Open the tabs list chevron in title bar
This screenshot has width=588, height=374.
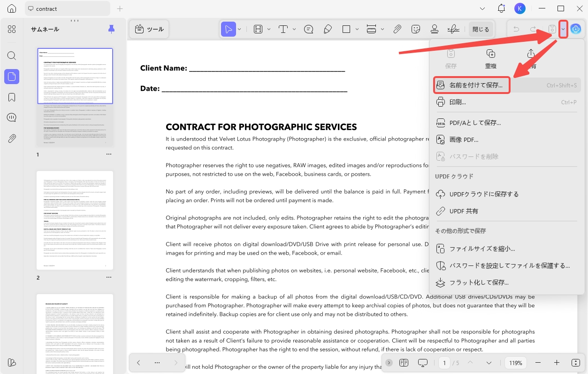(x=483, y=8)
